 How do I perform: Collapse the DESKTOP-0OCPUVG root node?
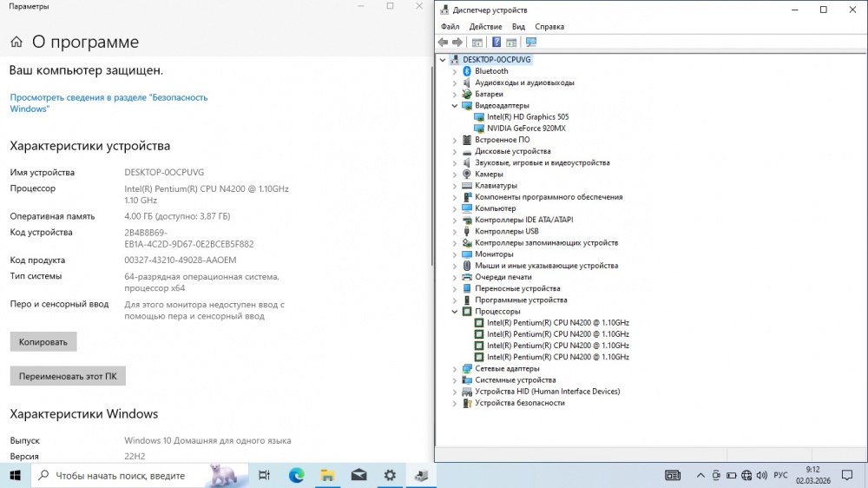coord(443,60)
